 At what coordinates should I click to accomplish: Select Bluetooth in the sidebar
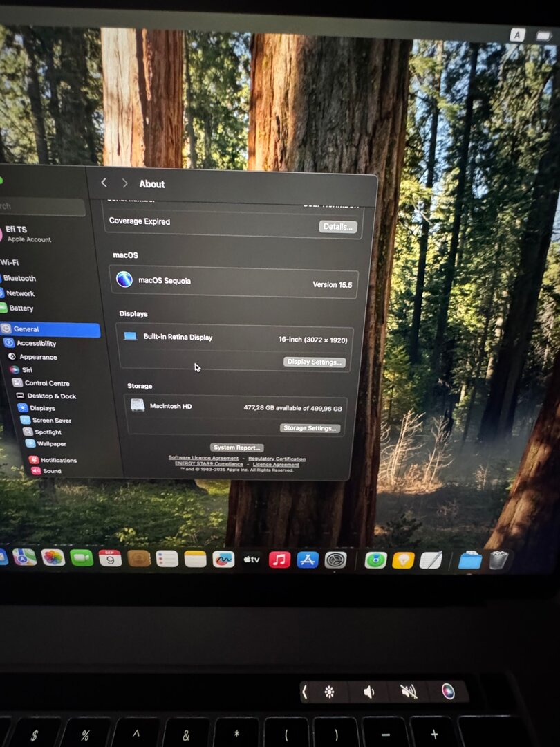click(18, 278)
